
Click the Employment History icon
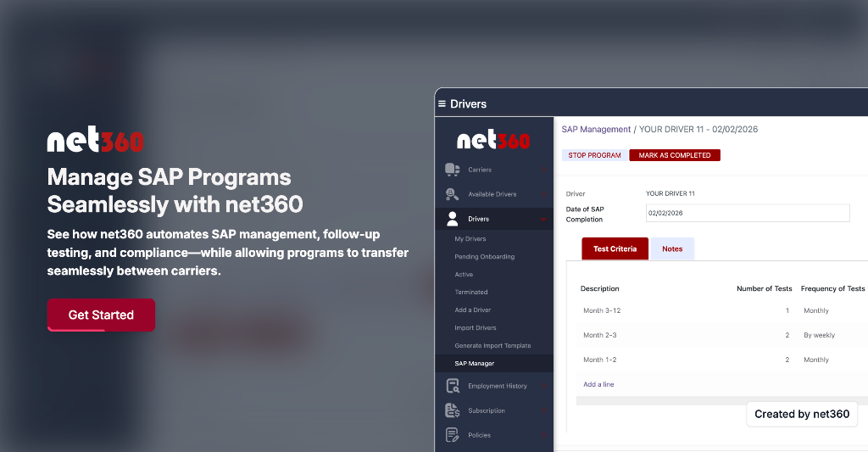(453, 386)
